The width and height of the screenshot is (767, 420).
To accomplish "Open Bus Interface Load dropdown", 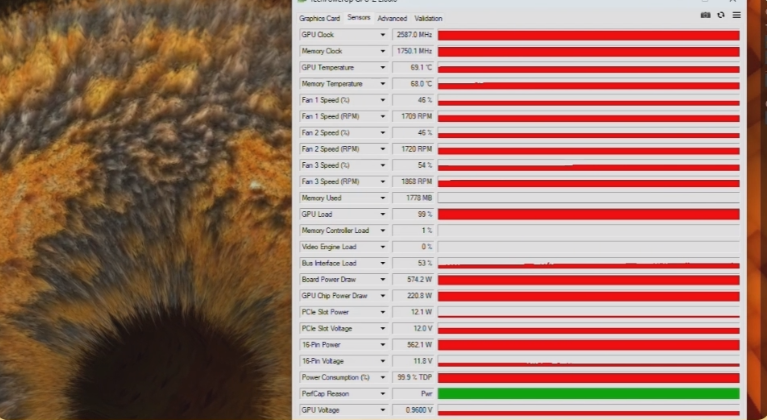I will pyautogui.click(x=383, y=263).
